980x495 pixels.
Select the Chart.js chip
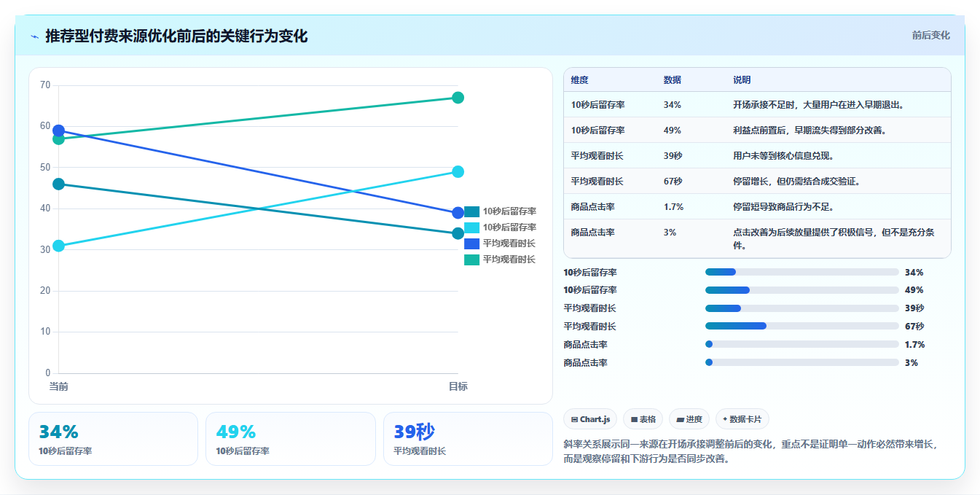tap(590, 419)
